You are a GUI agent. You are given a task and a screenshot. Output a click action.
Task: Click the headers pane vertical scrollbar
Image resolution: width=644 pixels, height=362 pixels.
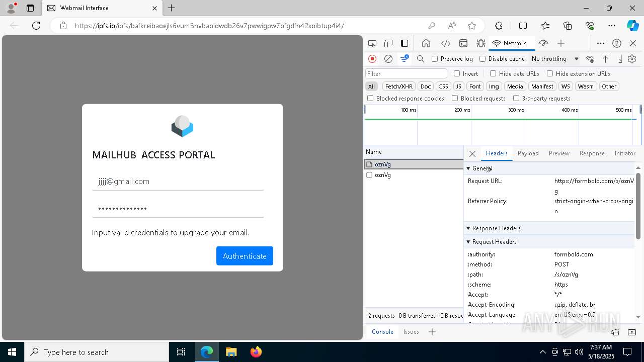point(638,206)
